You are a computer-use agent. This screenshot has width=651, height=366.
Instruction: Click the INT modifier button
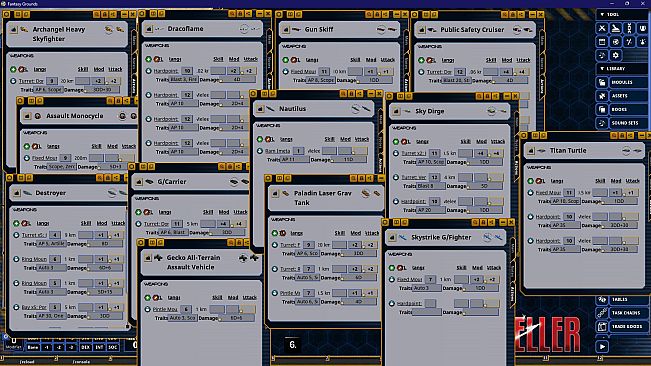click(x=99, y=347)
